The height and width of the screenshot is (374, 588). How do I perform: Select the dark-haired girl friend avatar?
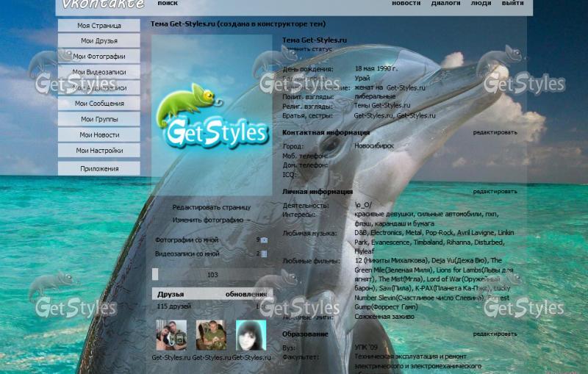(251, 335)
